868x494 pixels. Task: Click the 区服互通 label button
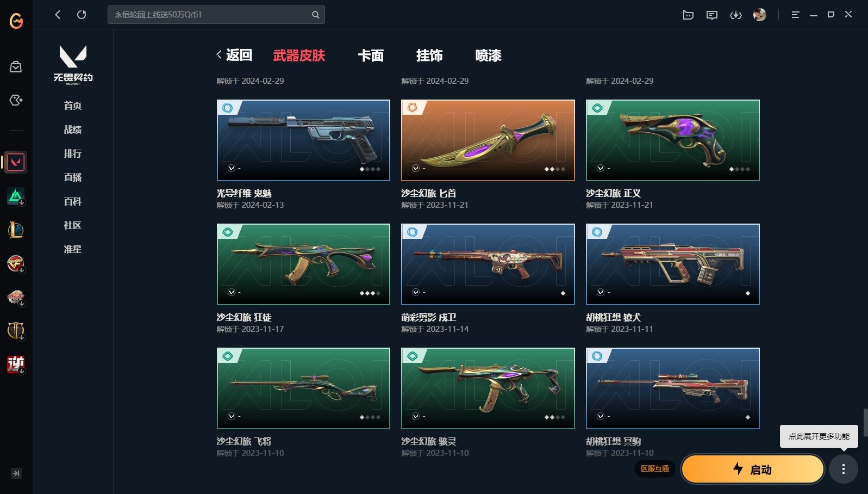coord(654,468)
